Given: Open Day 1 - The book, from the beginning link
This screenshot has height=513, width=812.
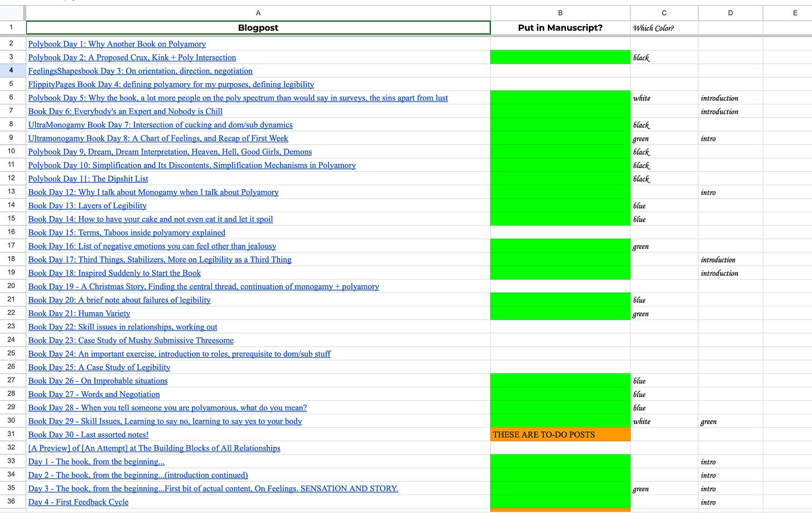Looking at the screenshot, I should point(96,462).
